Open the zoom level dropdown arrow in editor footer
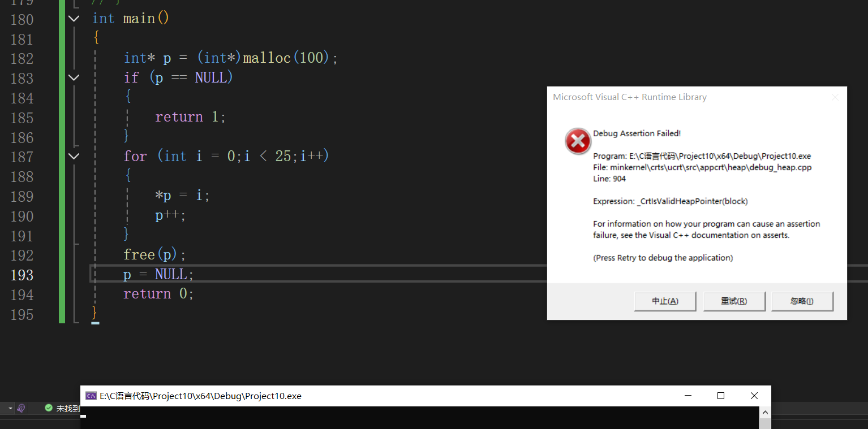The image size is (868, 429). (x=10, y=408)
